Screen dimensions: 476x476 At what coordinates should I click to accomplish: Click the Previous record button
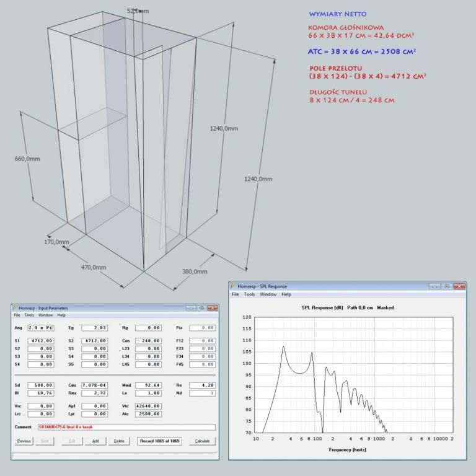click(x=24, y=441)
